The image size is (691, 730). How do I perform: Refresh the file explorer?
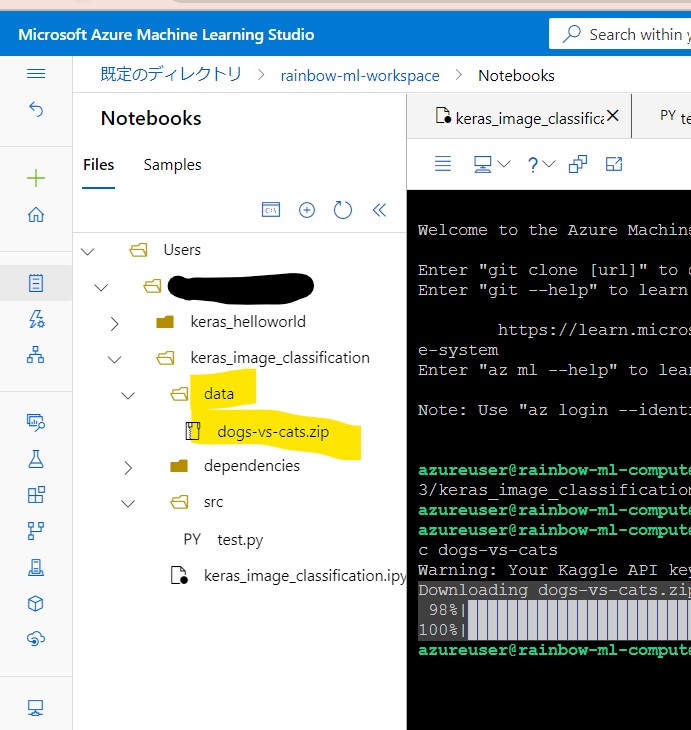(343, 210)
